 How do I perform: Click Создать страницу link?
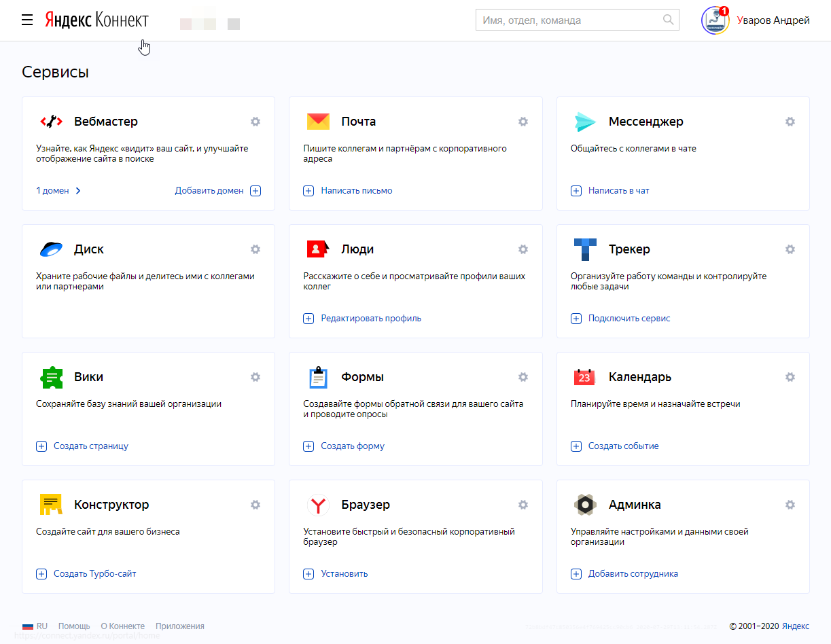(x=91, y=446)
